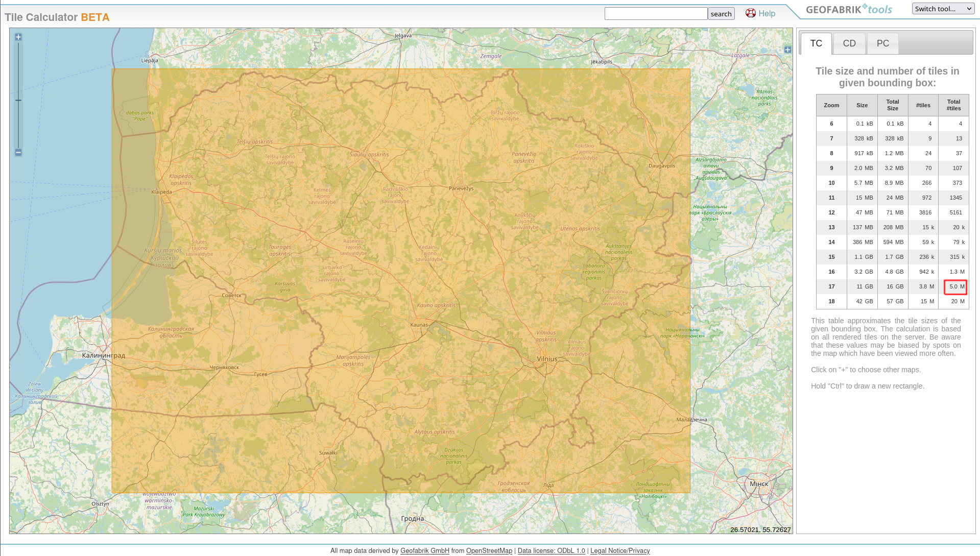Click the Vilnius city label on map
This screenshot has height=556, width=980.
(547, 359)
